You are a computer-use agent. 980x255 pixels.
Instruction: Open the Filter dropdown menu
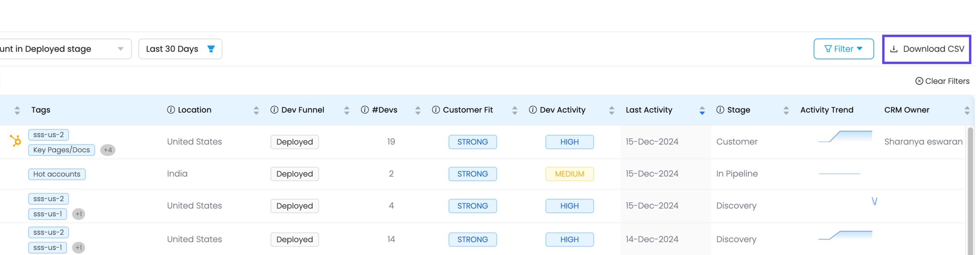(843, 49)
